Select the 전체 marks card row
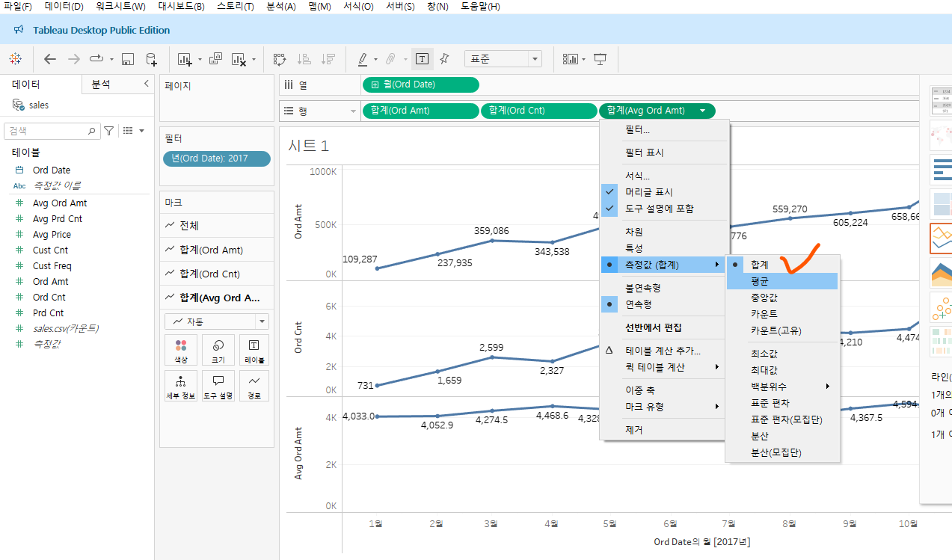This screenshot has width=952, height=560. (217, 226)
